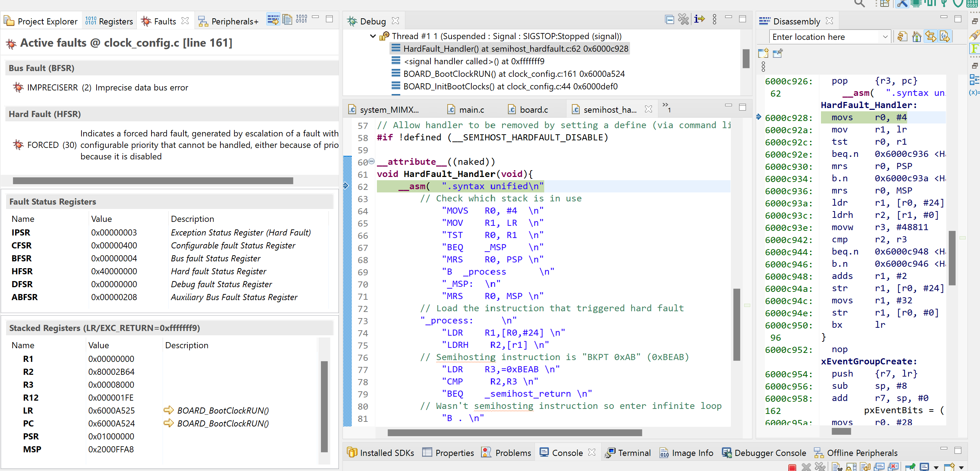
Task: Open New Disassembly View icon
Action: (x=763, y=53)
